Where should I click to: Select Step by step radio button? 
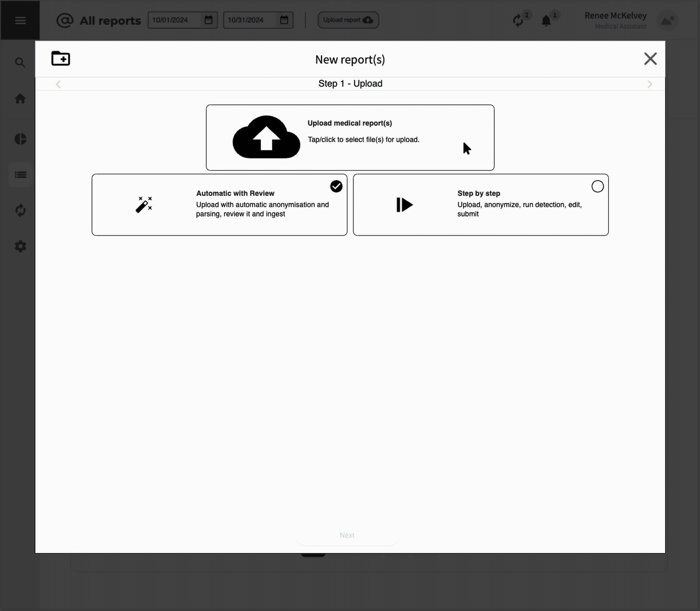(597, 186)
